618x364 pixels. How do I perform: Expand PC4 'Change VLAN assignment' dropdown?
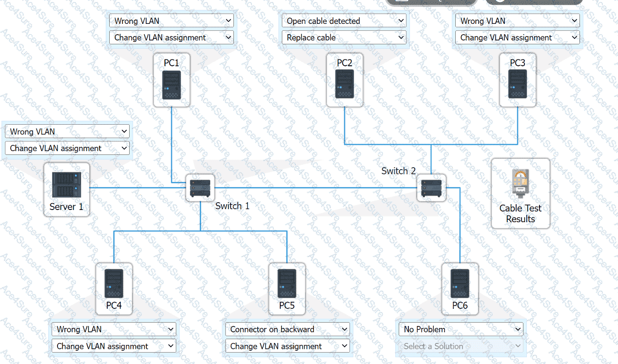click(x=114, y=346)
